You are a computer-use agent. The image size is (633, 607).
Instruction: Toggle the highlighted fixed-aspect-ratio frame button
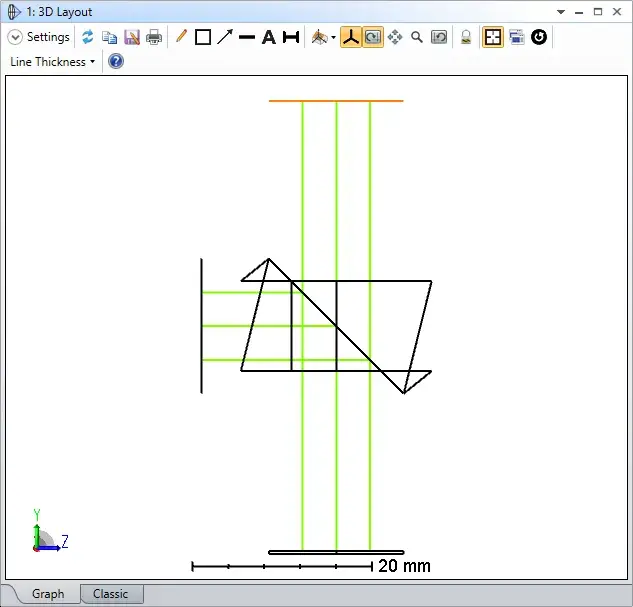click(x=493, y=37)
